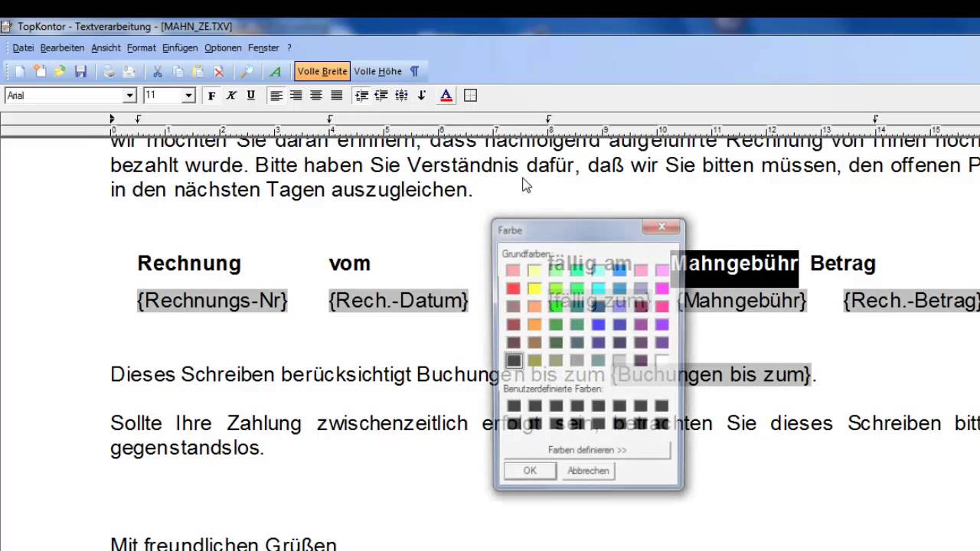This screenshot has height=551, width=980.
Task: Confirm the Farbe dialog with OK
Action: tap(530, 471)
